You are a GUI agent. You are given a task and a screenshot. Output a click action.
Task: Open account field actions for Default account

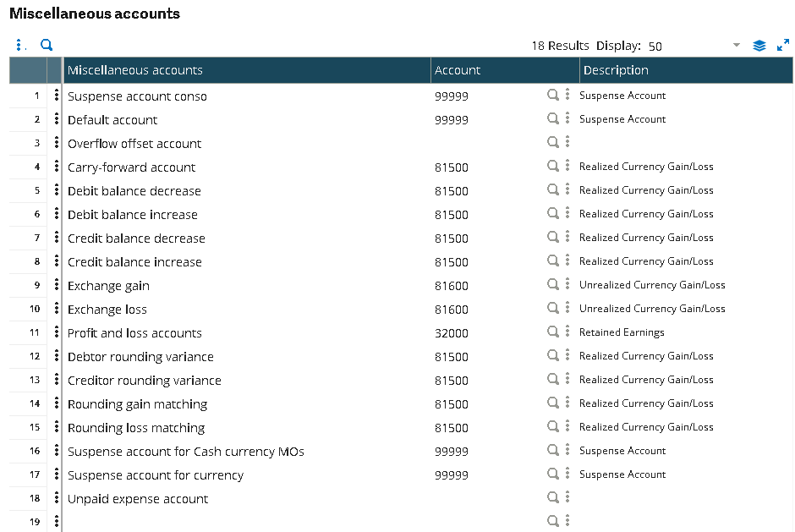coord(567,118)
